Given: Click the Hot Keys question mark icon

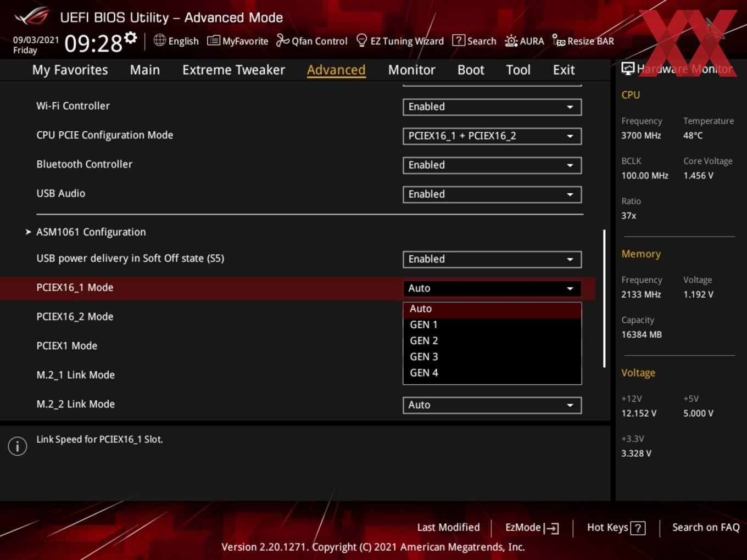Looking at the screenshot, I should [x=638, y=528].
